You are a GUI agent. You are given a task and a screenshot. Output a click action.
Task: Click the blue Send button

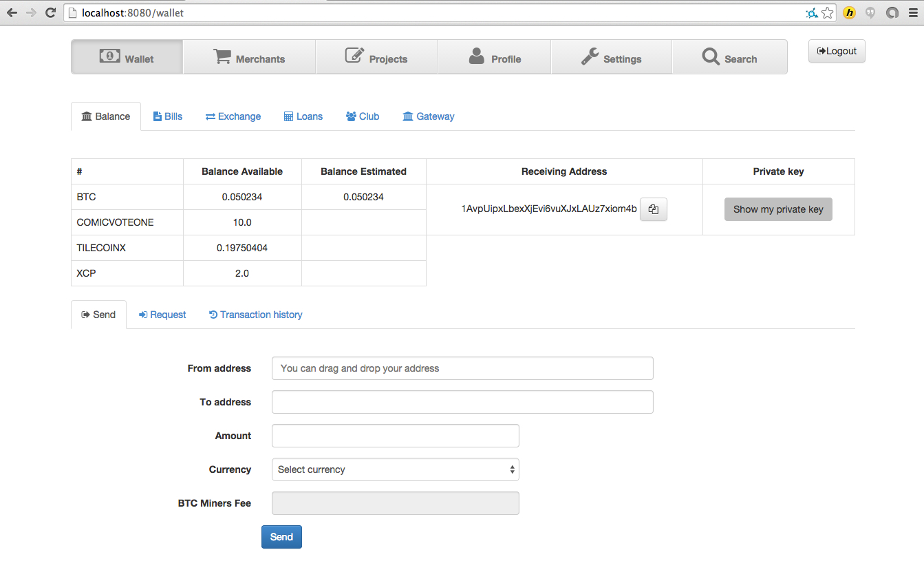[x=281, y=537]
